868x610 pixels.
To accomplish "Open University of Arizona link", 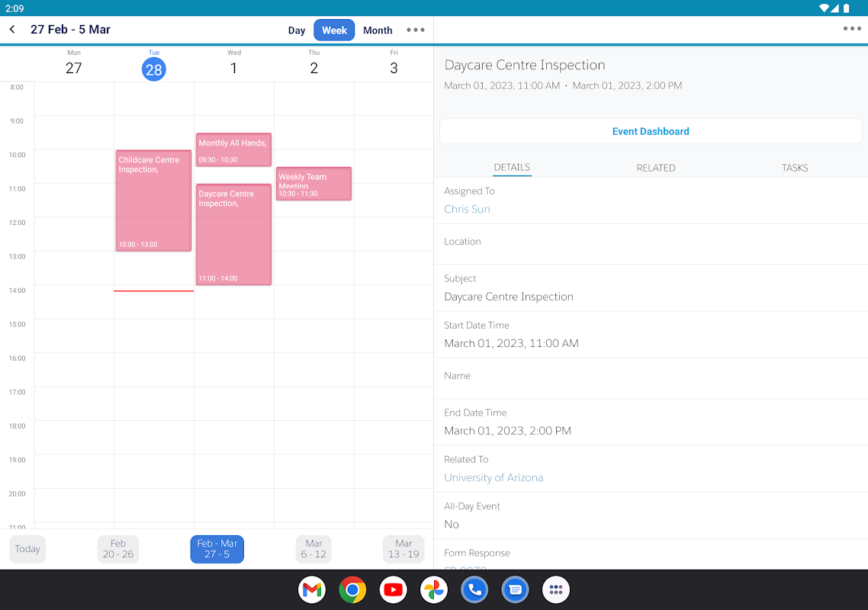I will (x=493, y=477).
